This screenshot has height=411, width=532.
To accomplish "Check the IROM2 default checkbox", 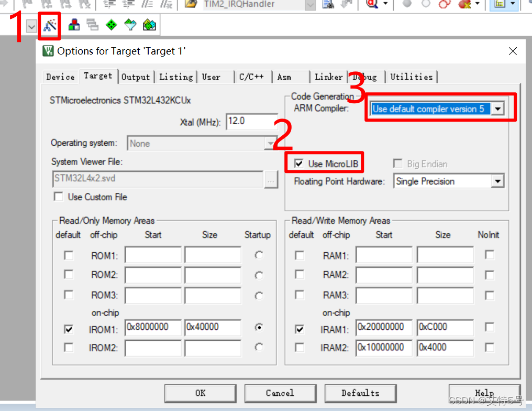I will (69, 348).
